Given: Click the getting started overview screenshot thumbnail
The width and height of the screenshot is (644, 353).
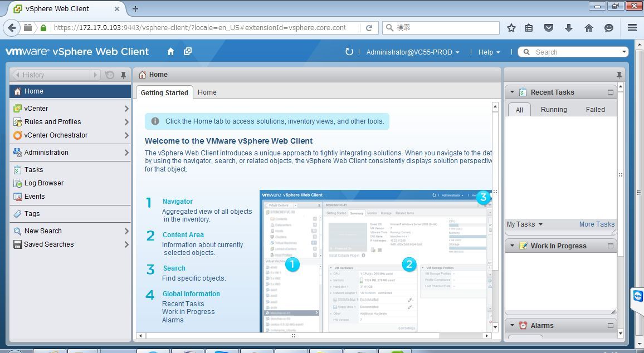Looking at the screenshot, I should click(x=375, y=261).
